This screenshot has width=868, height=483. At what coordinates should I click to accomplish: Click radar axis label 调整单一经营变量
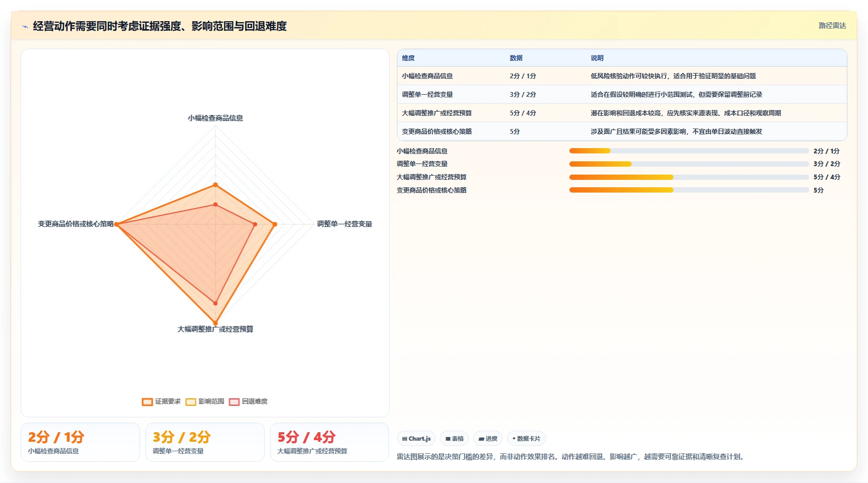pyautogui.click(x=344, y=224)
